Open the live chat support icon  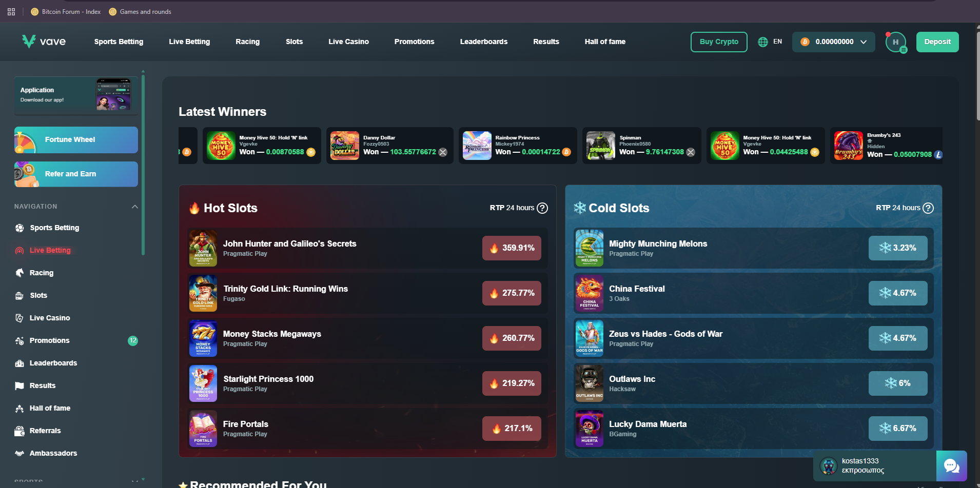click(x=951, y=466)
